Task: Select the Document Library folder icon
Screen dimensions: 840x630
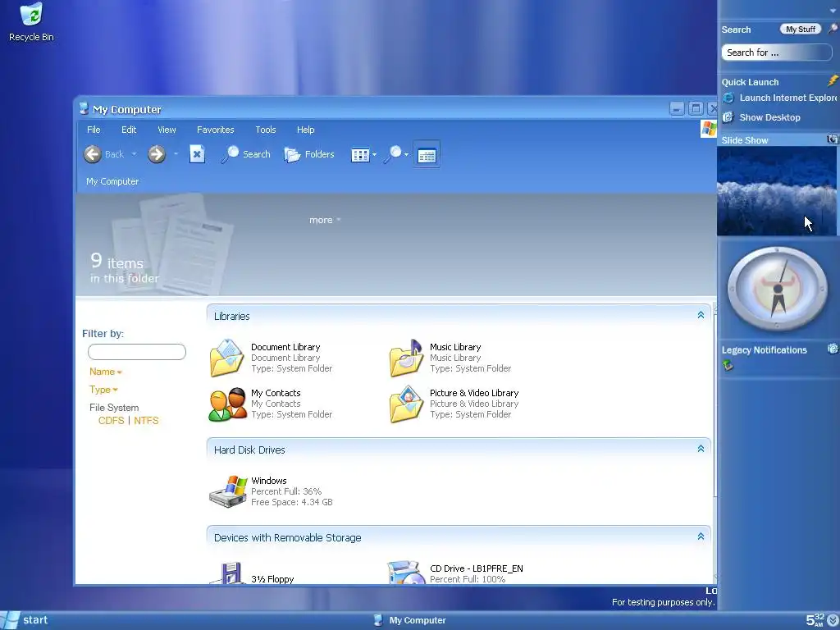Action: [227, 358]
